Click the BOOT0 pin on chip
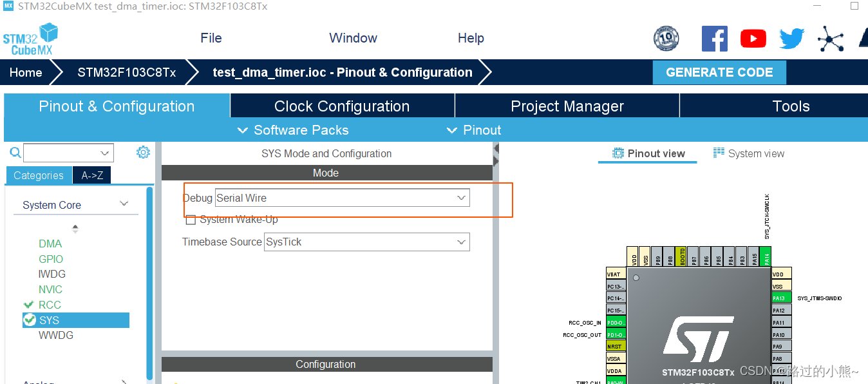Image resolution: width=868 pixels, height=384 pixels. click(x=683, y=256)
